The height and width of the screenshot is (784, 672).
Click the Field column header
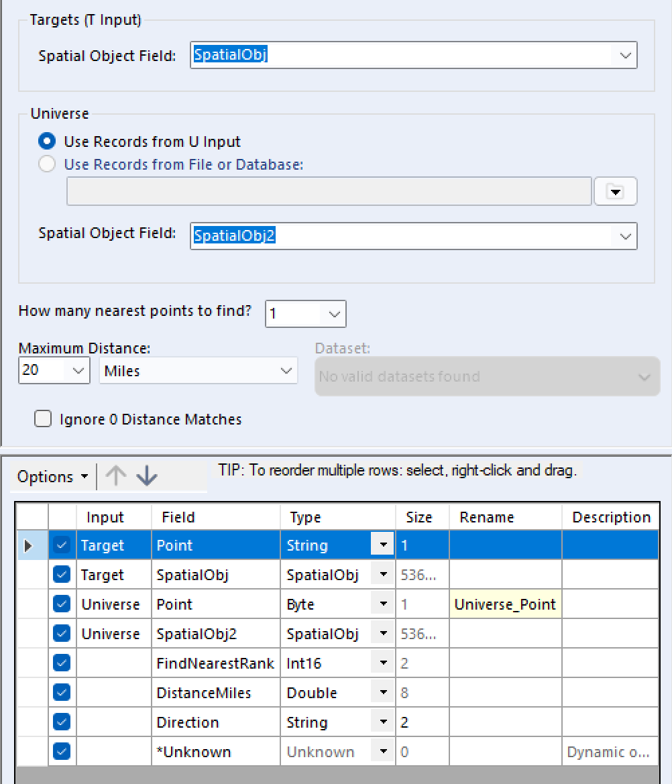tap(178, 517)
